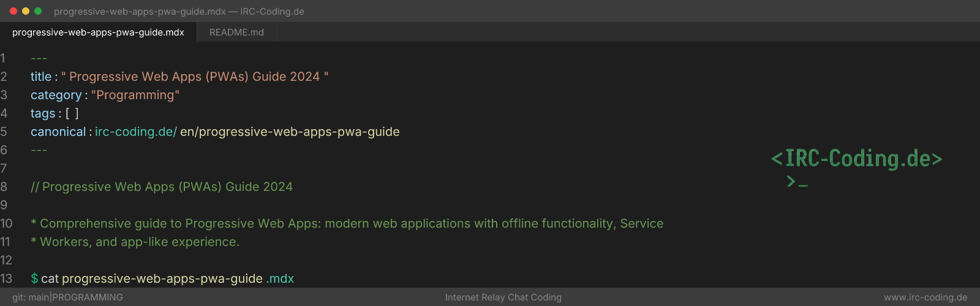980x306 pixels.
Task: Click the Comprehensive guide description line 10
Action: [x=347, y=223]
